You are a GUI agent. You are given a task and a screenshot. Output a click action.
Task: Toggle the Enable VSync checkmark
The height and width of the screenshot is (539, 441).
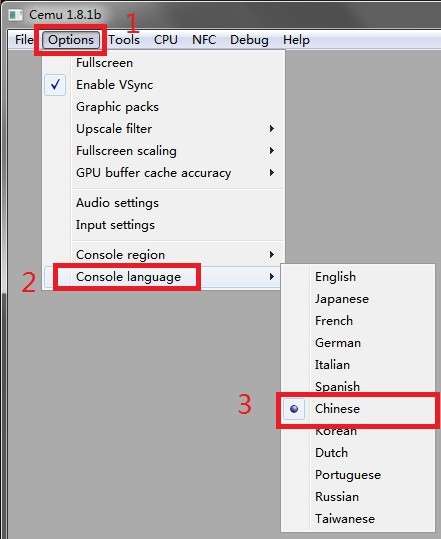[55, 85]
